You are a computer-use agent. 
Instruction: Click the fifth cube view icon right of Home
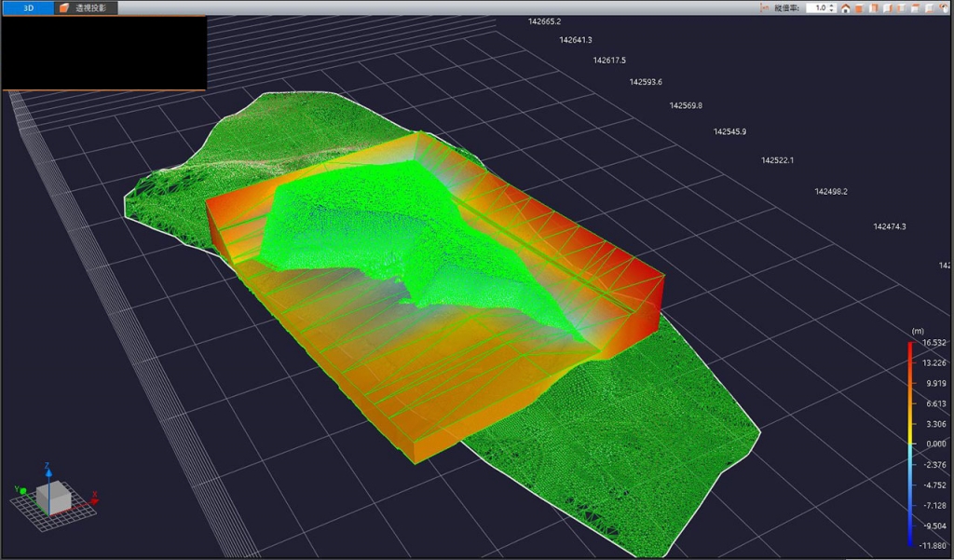(916, 7)
